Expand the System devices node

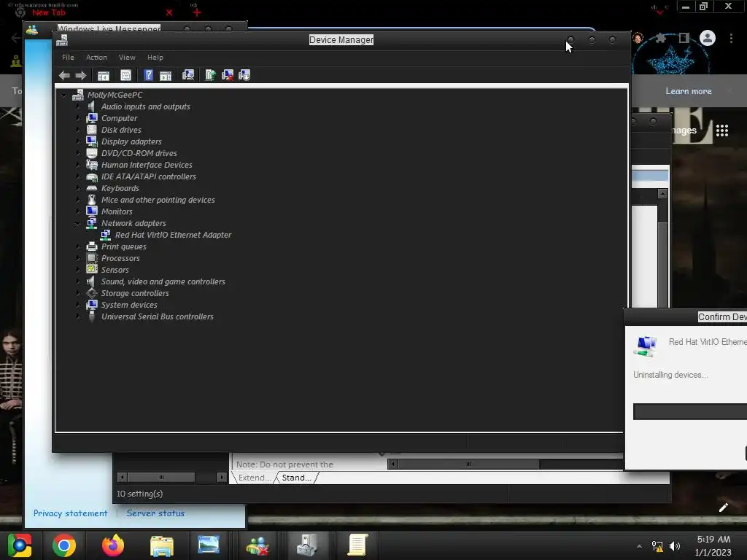pos(78,305)
